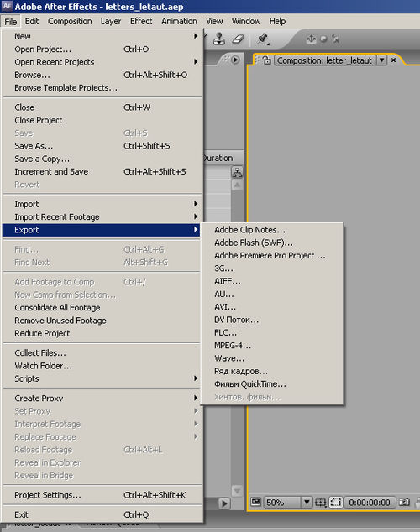420x532 pixels.
Task: Choose Consolidate All Footage
Action: pos(102,308)
